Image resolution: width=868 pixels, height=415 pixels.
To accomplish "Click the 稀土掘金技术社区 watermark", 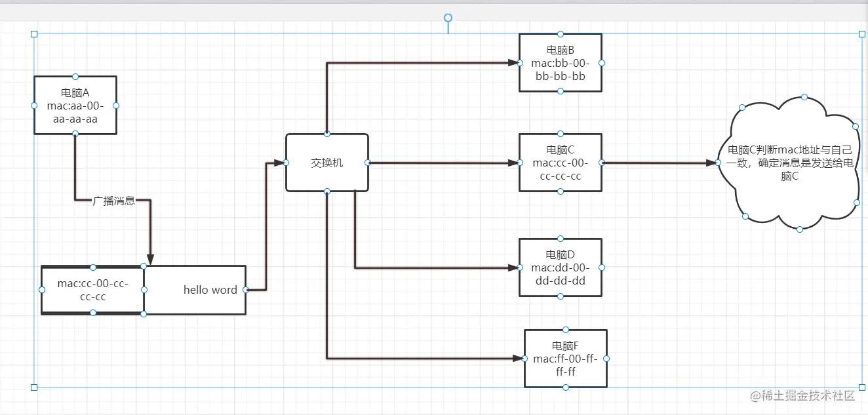I will click(804, 395).
